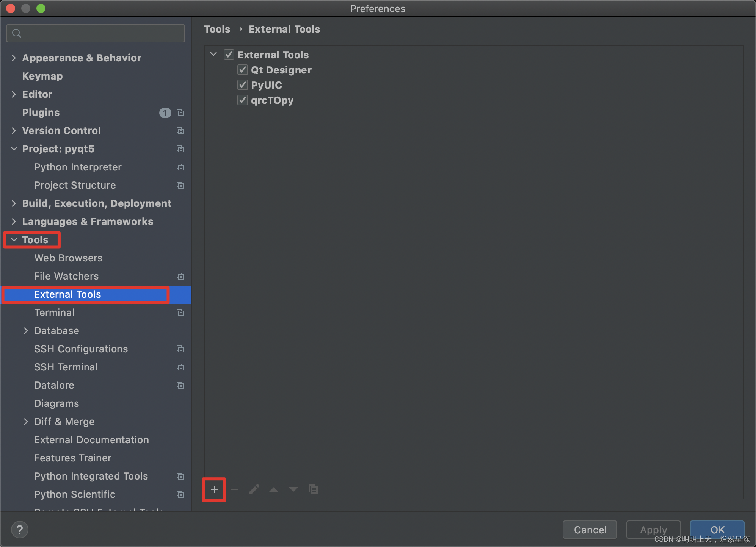Click the plus Add tool icon
Image resolution: width=756 pixels, height=547 pixels.
click(214, 489)
